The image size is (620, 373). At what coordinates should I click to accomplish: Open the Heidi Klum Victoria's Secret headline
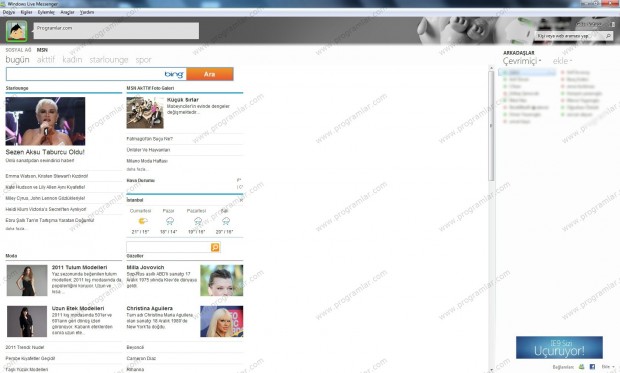[46, 209]
